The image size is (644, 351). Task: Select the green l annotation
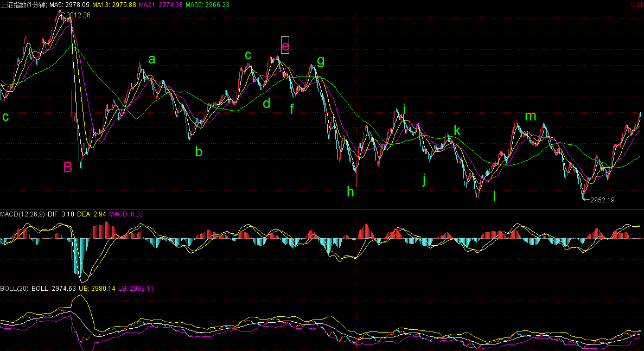pos(494,196)
